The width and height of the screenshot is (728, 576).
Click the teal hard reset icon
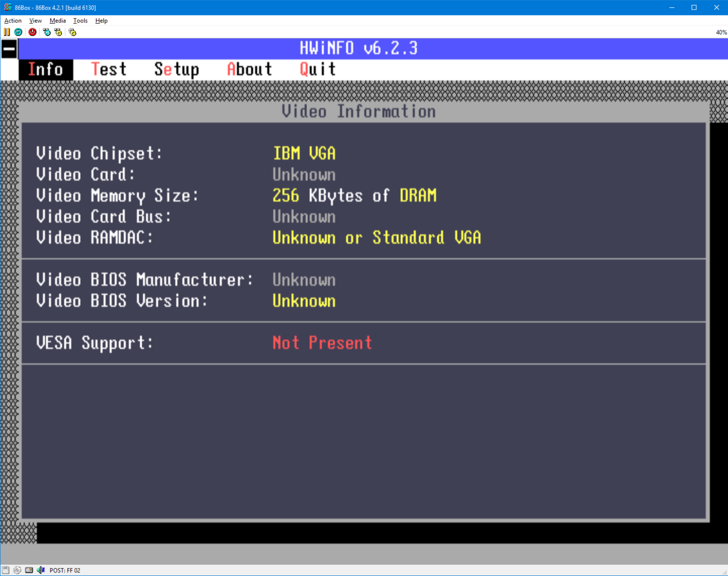18,32
